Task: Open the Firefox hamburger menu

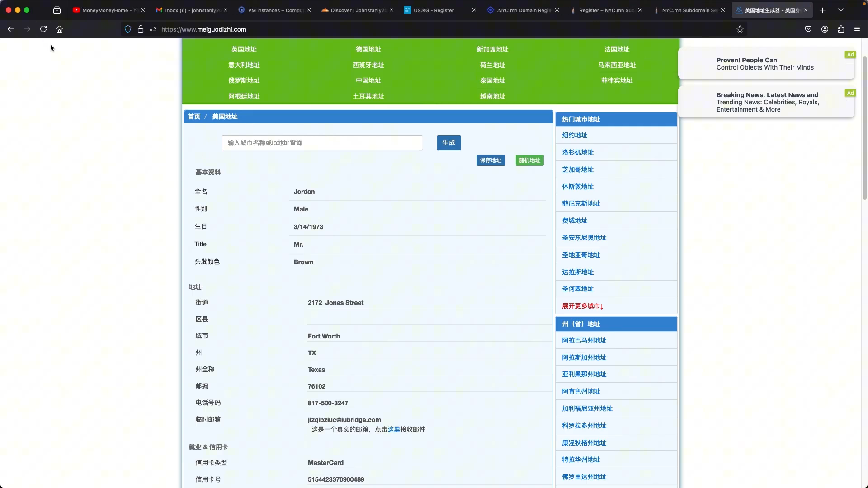Action: click(857, 29)
